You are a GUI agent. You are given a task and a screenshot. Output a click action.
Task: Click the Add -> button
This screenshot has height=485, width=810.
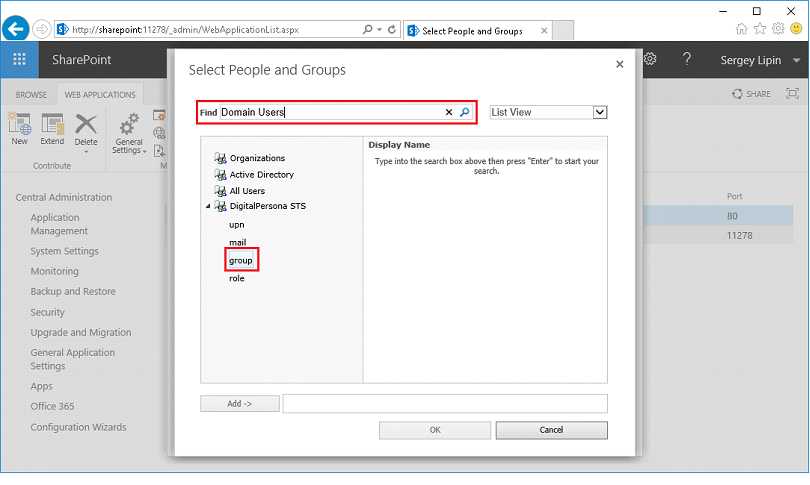point(238,403)
